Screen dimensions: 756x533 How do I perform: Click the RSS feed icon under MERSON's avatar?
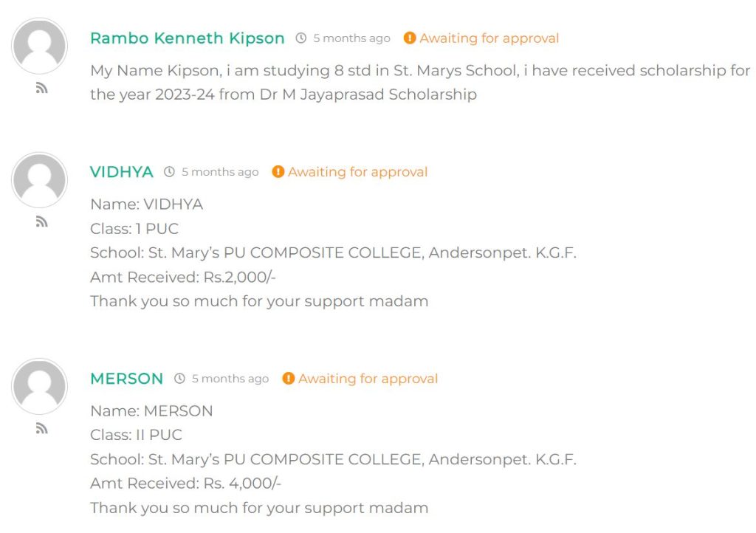coord(41,429)
